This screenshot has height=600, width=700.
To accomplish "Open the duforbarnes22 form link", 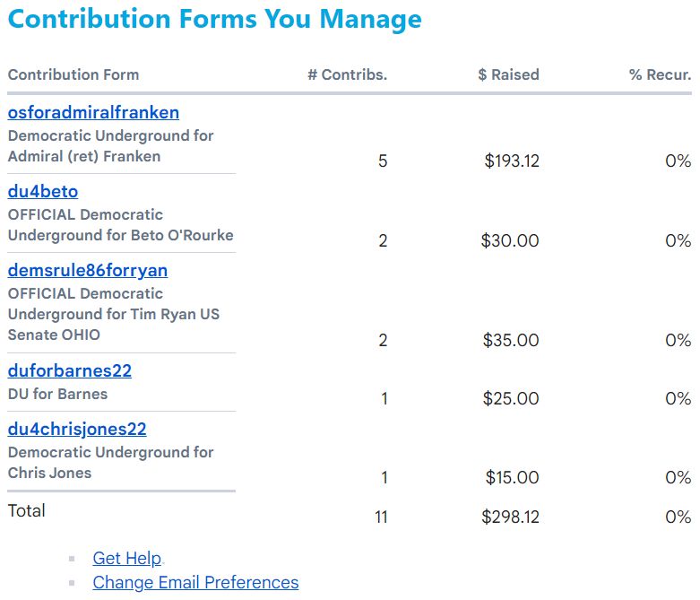I will click(x=70, y=371).
